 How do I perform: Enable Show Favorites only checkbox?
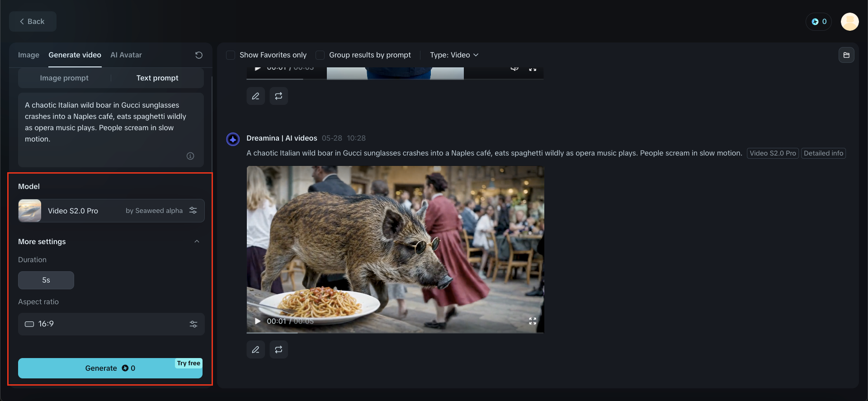231,55
